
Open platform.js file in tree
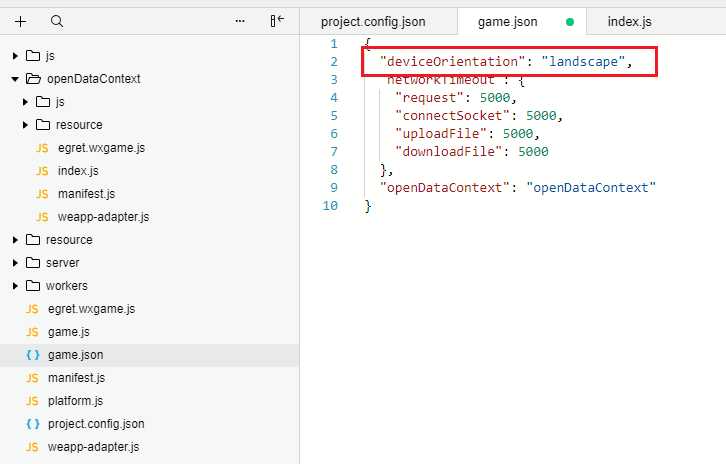point(75,401)
